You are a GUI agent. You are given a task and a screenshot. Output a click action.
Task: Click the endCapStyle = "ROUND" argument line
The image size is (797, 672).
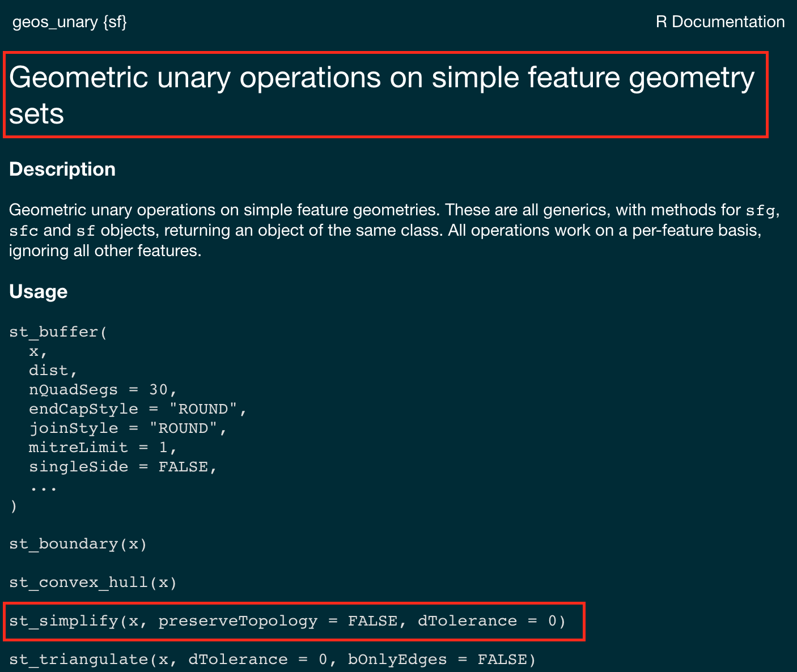click(x=138, y=409)
